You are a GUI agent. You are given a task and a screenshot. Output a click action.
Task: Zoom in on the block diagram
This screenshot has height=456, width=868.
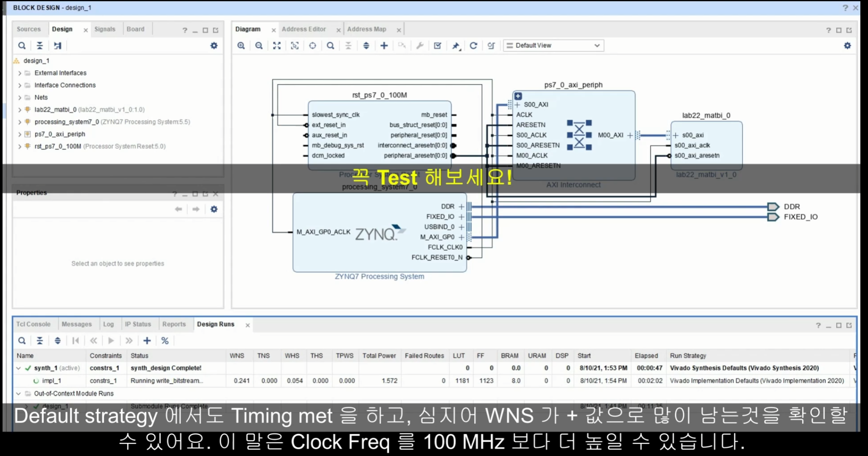tap(241, 45)
